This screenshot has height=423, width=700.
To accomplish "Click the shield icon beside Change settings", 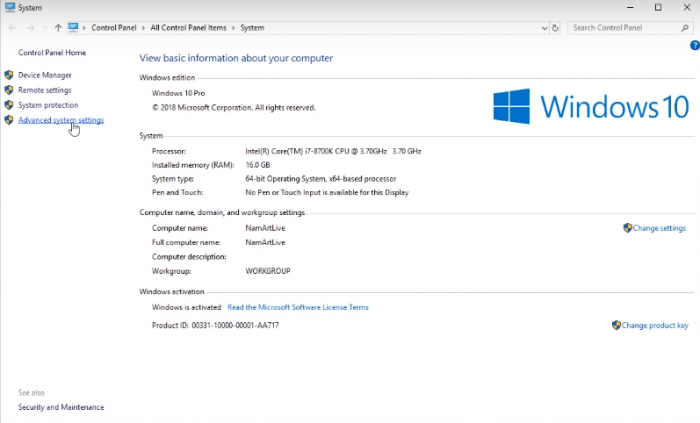I will coord(628,228).
